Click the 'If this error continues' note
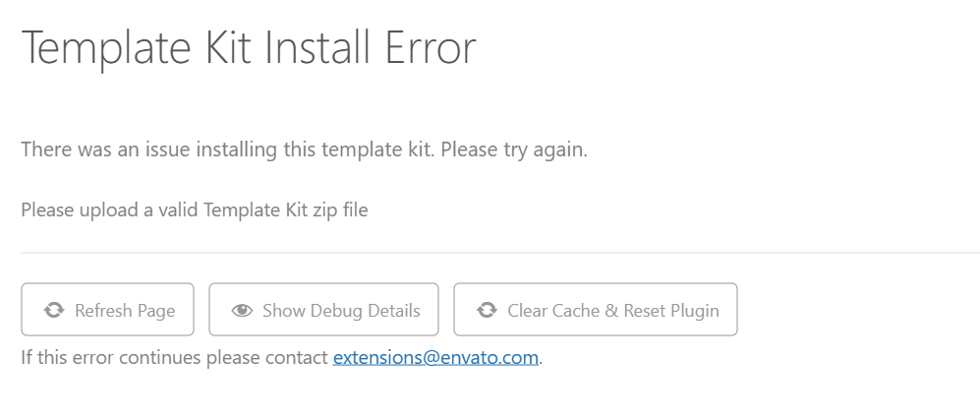980x418 pixels. coord(175,357)
